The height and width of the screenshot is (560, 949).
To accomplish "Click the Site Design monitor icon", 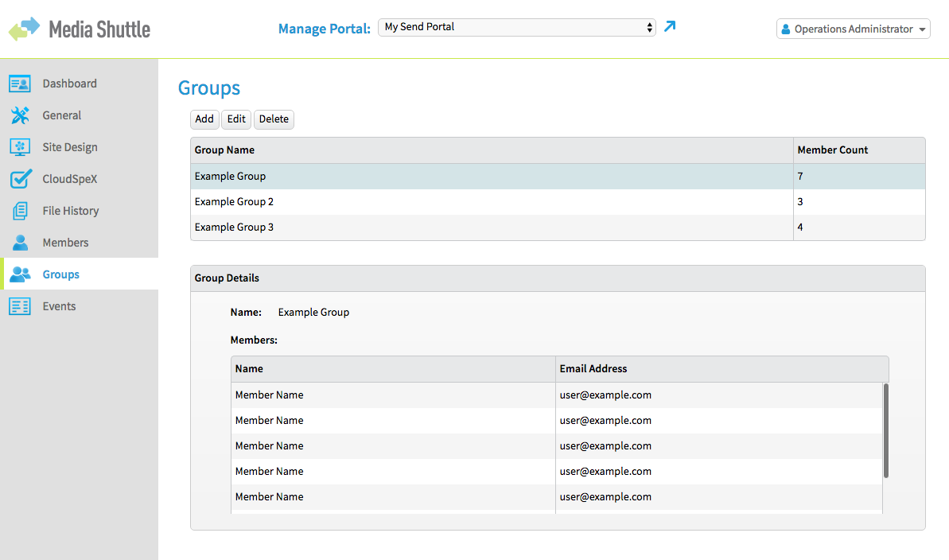I will pyautogui.click(x=20, y=147).
